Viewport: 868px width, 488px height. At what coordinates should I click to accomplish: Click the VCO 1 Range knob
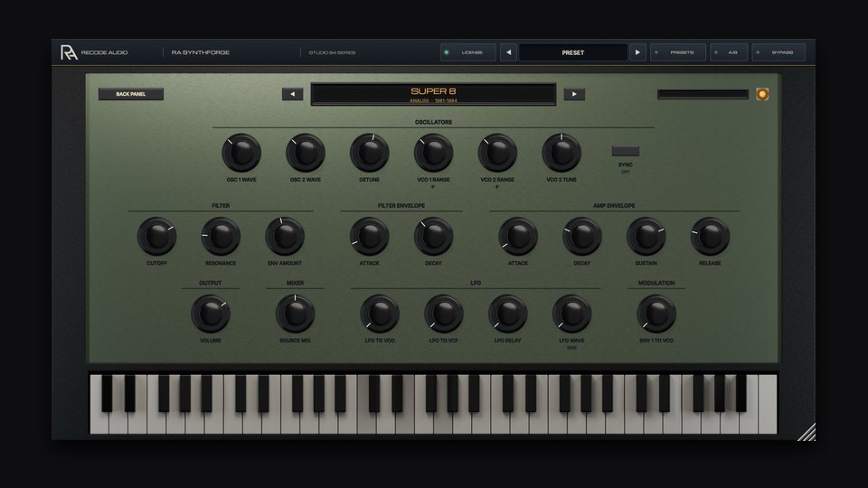click(433, 153)
